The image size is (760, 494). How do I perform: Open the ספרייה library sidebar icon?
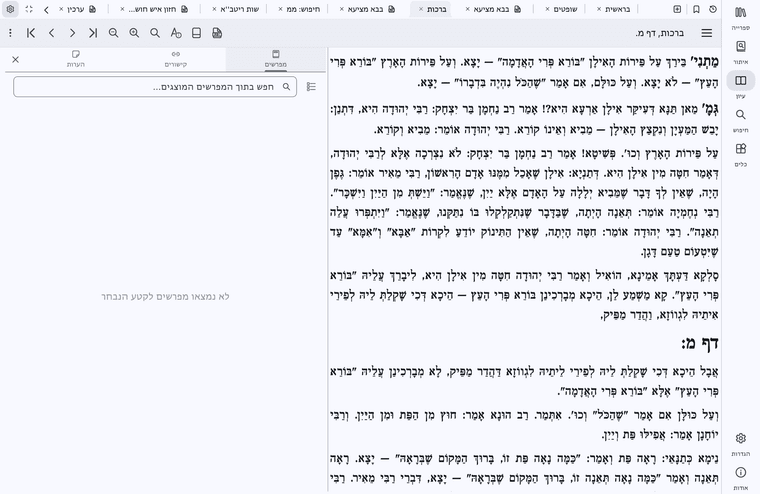[x=740, y=17]
